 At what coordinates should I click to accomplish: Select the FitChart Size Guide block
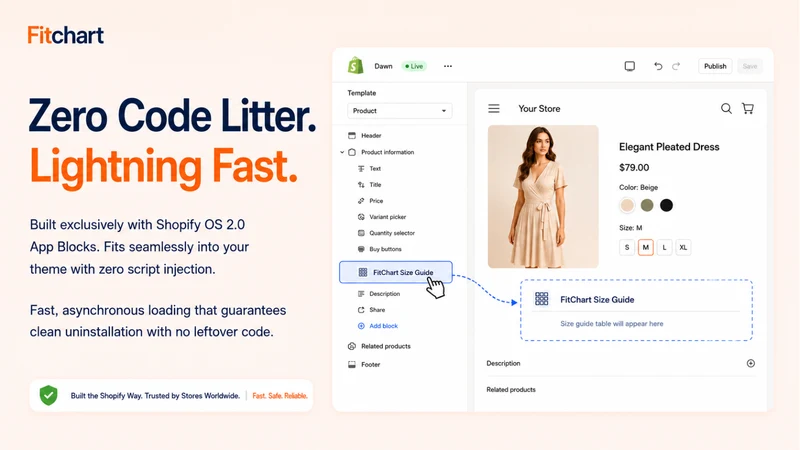click(396, 272)
